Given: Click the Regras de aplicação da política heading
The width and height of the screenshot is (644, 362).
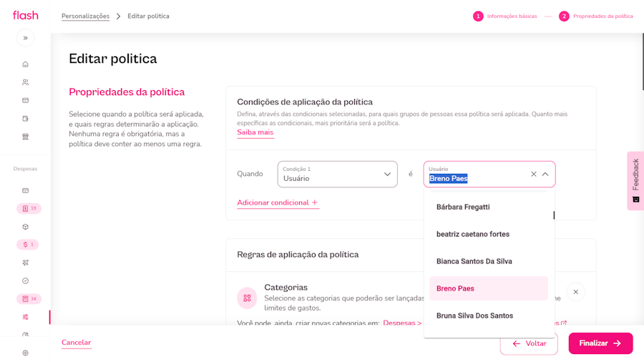Looking at the screenshot, I should (298, 255).
